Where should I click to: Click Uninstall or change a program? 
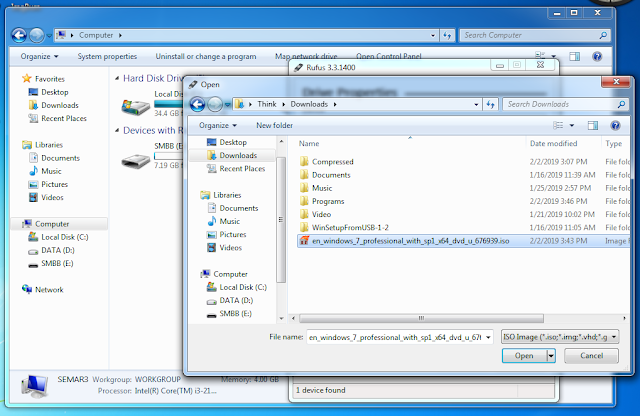206,56
